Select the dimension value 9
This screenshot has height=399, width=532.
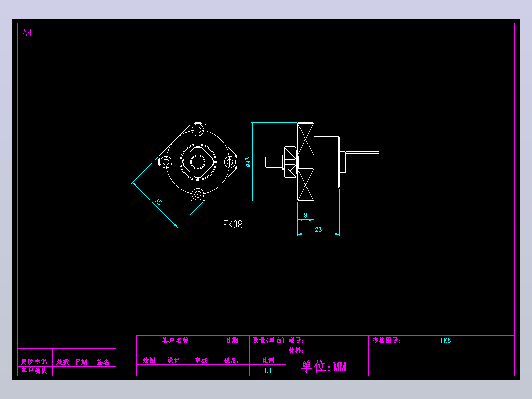click(x=305, y=215)
